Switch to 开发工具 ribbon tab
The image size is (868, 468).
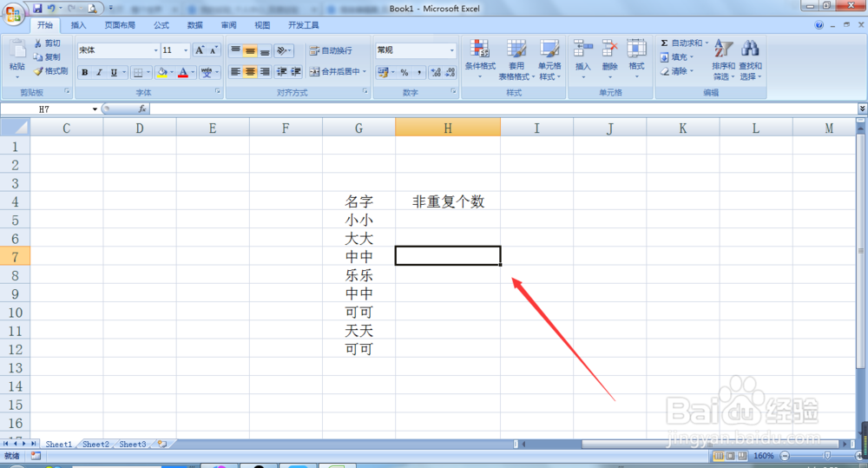pos(303,25)
